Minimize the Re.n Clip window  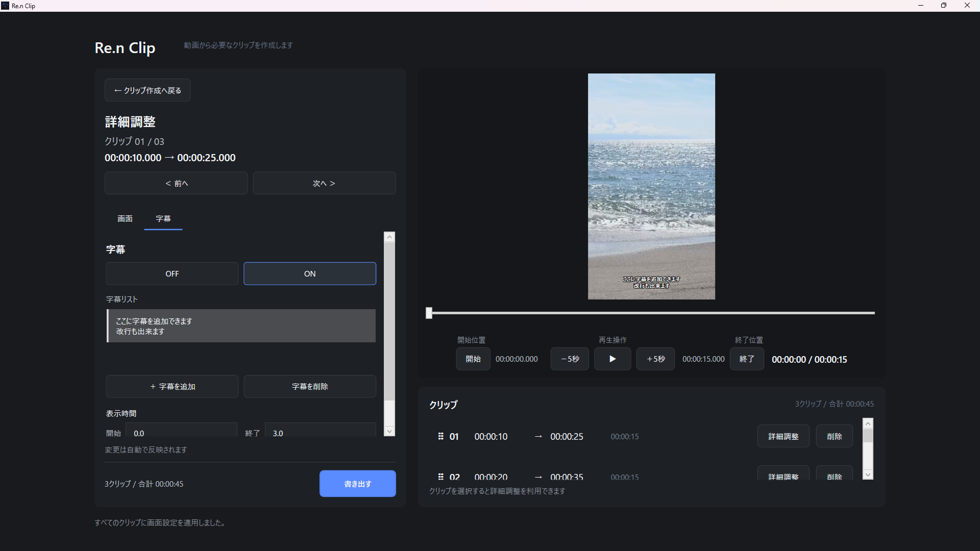point(921,6)
